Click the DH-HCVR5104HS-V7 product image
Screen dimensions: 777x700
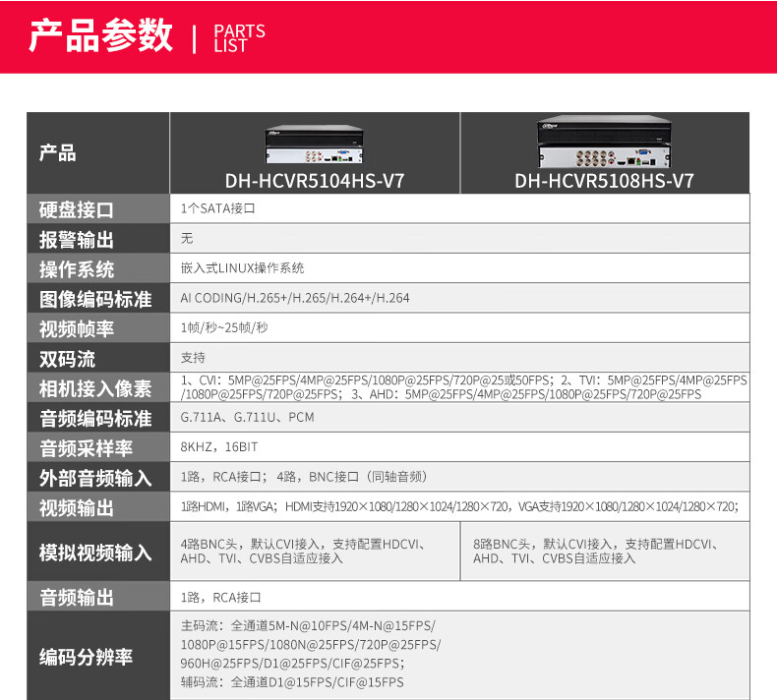pos(314,145)
